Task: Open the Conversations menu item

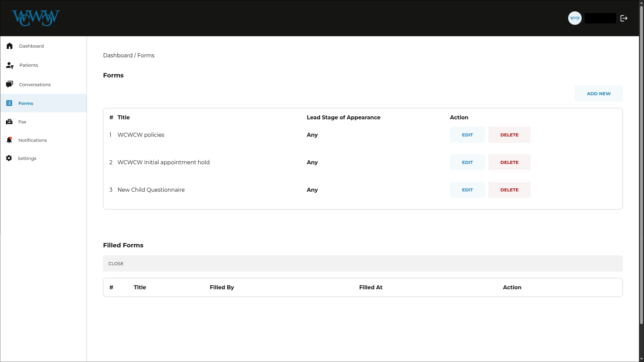Action: [35, 84]
